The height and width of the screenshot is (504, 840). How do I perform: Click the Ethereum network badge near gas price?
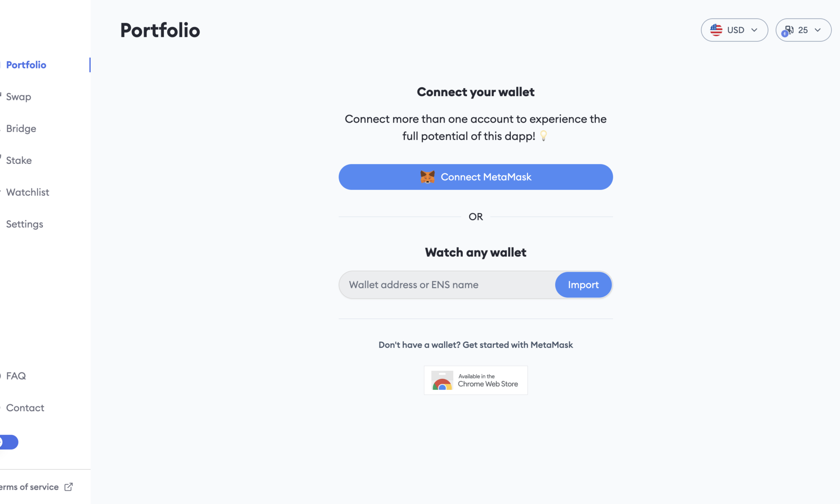(x=785, y=34)
